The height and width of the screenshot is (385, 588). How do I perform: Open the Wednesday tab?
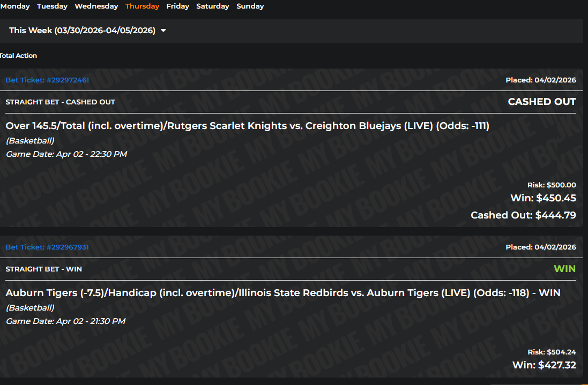96,6
